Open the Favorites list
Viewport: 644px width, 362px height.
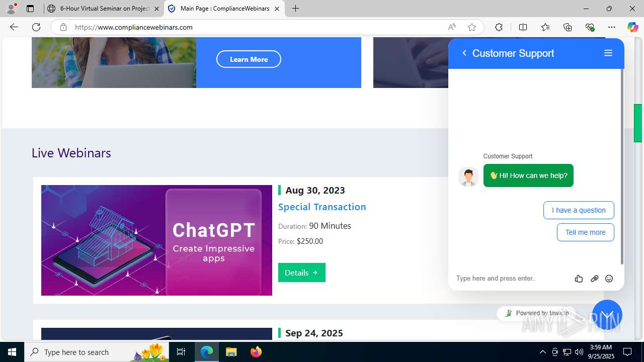545,27
